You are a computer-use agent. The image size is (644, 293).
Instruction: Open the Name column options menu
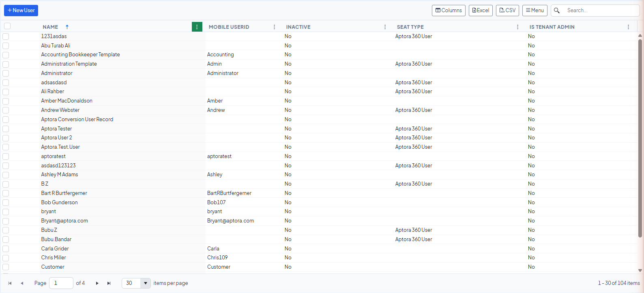[197, 27]
